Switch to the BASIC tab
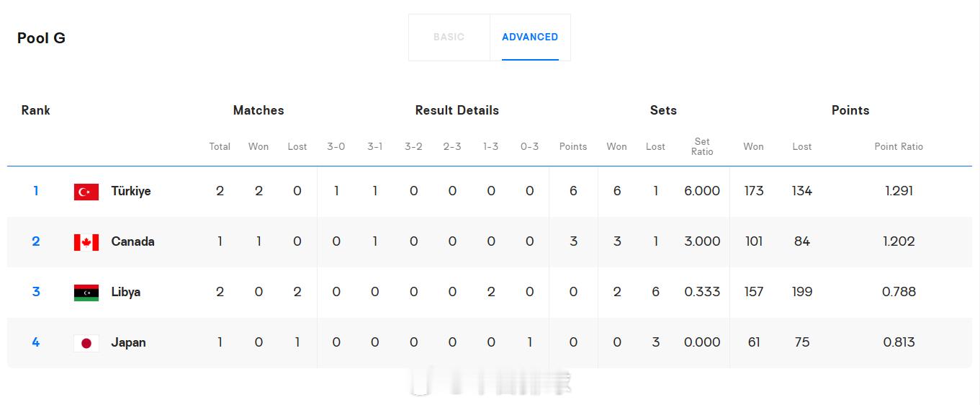The image size is (980, 405). pos(449,37)
